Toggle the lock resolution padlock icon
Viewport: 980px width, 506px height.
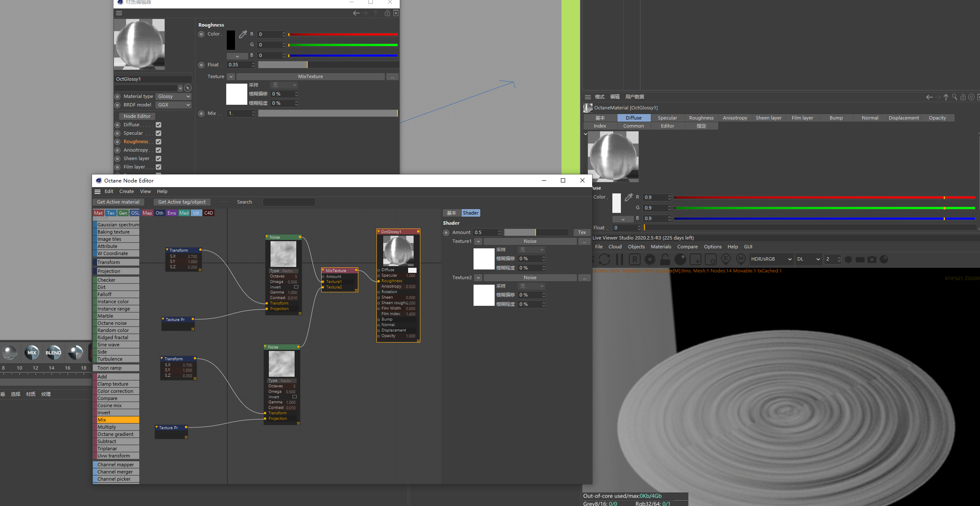point(665,259)
